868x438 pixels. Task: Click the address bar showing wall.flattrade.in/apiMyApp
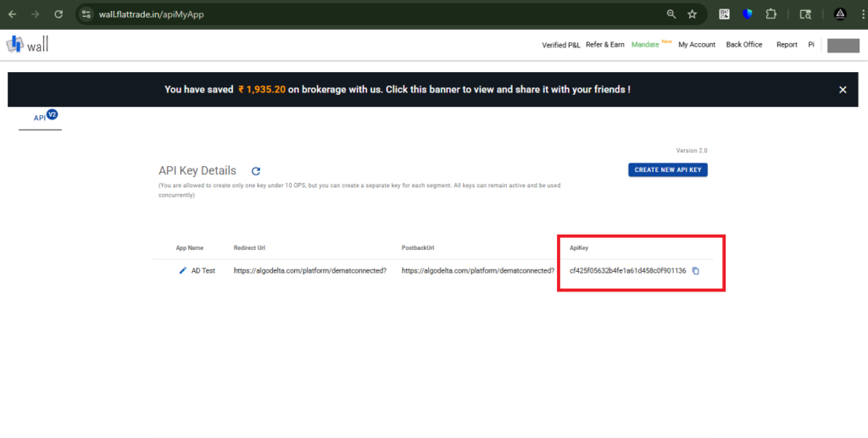(339, 14)
